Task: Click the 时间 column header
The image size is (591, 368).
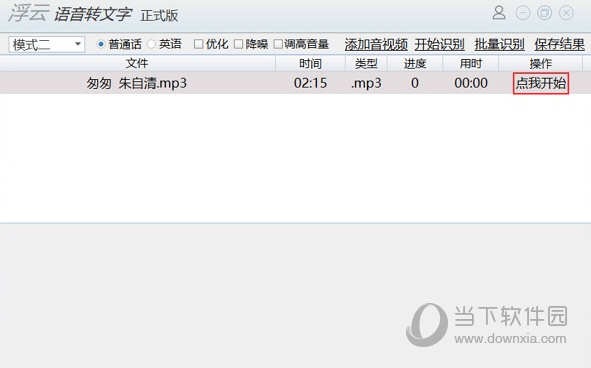Action: click(x=311, y=63)
